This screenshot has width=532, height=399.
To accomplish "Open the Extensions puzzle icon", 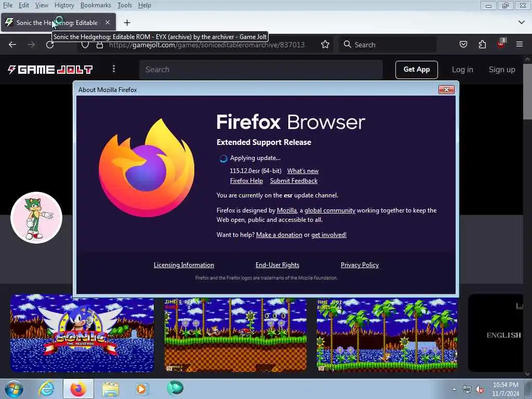I will (482, 45).
